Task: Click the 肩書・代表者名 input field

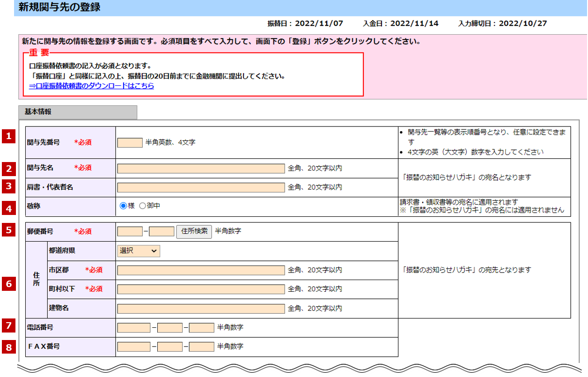Action: pyautogui.click(x=201, y=187)
